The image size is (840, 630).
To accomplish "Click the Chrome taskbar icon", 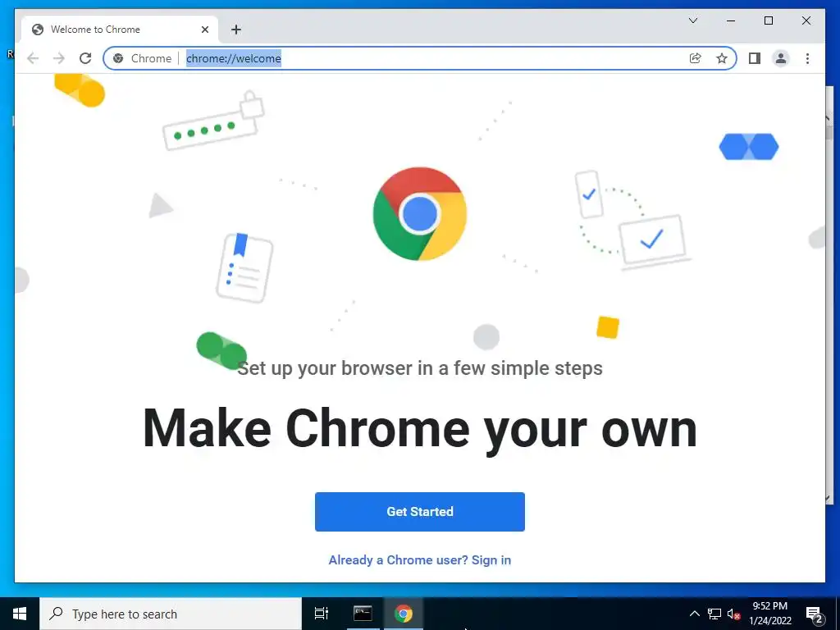I will (404, 614).
